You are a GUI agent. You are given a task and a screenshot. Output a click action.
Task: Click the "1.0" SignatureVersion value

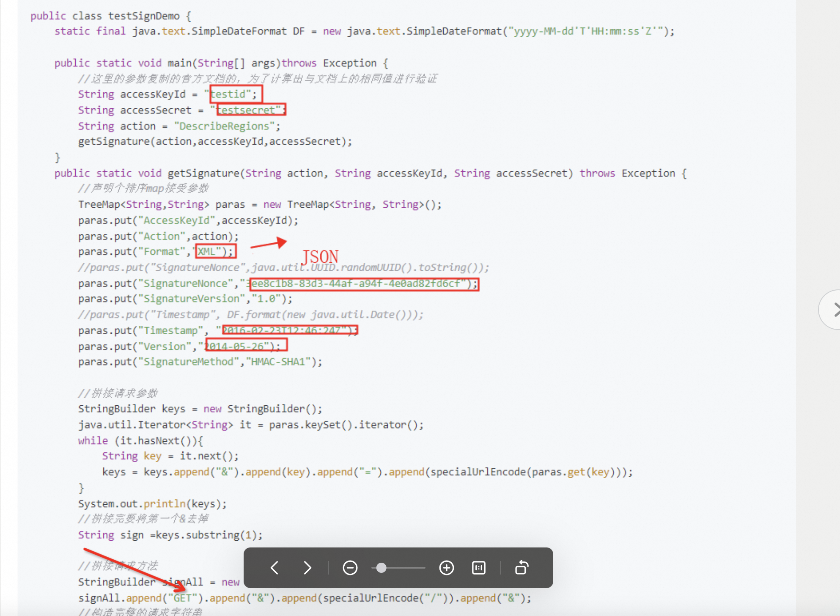(x=266, y=299)
